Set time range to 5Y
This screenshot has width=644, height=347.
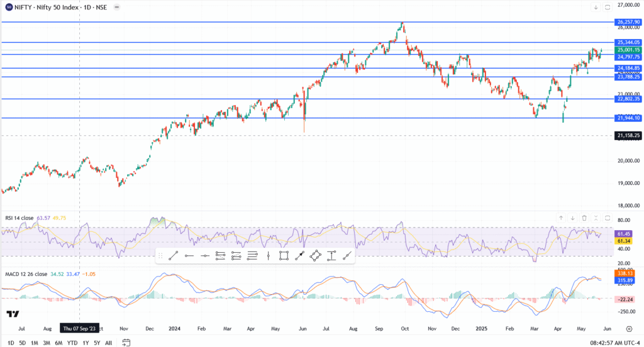click(x=97, y=343)
